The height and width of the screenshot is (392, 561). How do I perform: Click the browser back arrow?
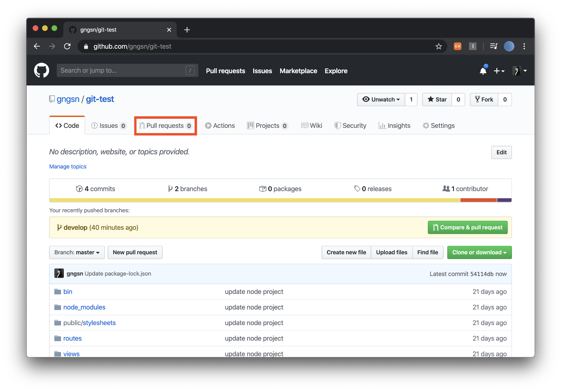click(37, 46)
